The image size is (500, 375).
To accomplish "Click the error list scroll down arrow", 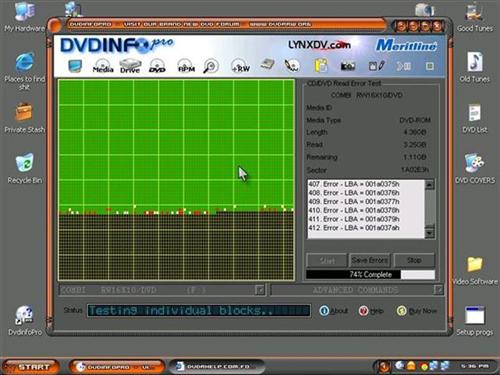I will [x=430, y=233].
